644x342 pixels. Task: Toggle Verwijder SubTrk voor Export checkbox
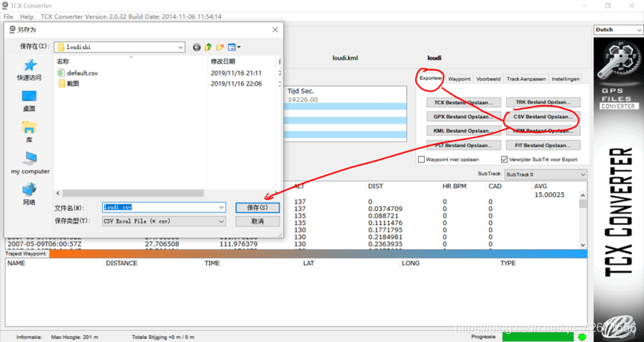click(x=505, y=159)
